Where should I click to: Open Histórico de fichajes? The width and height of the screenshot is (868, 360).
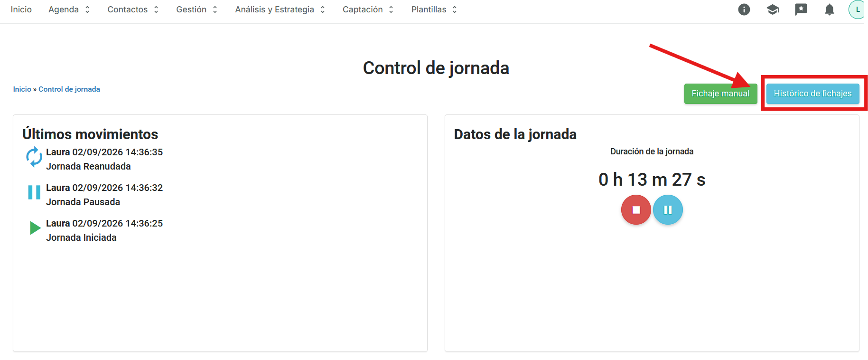(812, 94)
